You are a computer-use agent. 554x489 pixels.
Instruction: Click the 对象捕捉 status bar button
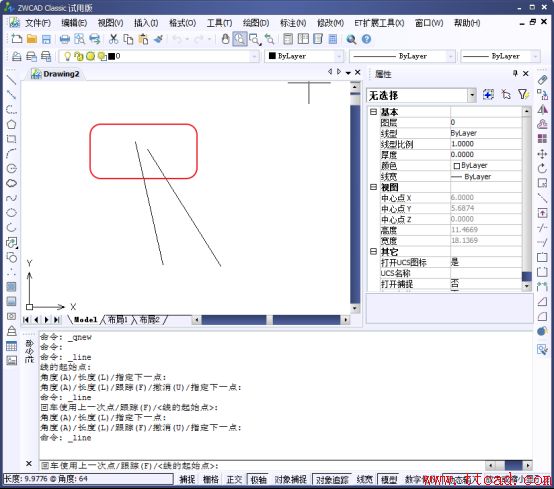coord(290,479)
